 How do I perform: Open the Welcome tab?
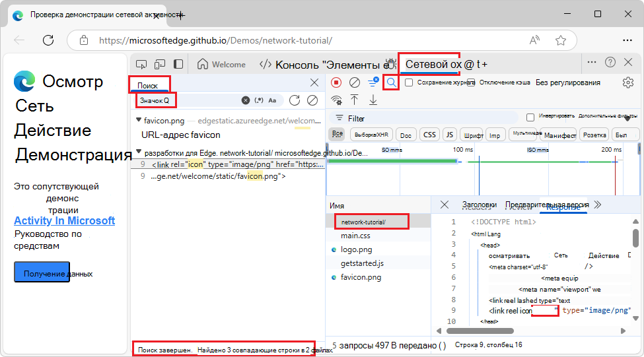point(221,65)
